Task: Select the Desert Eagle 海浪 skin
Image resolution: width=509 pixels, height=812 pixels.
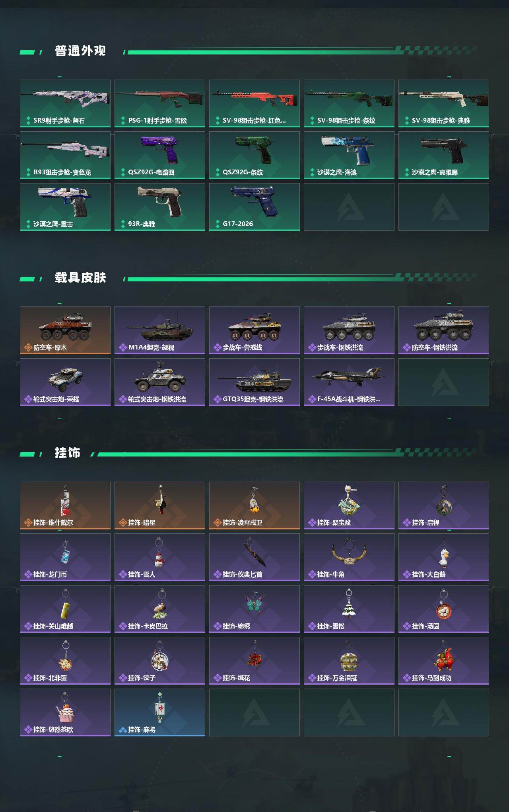Action: coord(349,155)
